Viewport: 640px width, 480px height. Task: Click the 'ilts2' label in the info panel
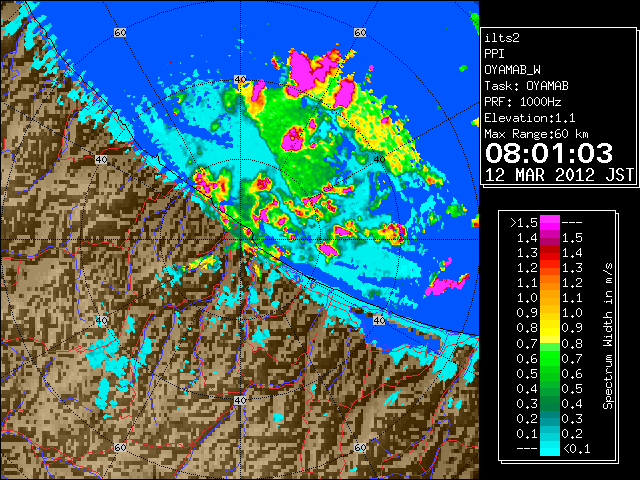point(502,38)
